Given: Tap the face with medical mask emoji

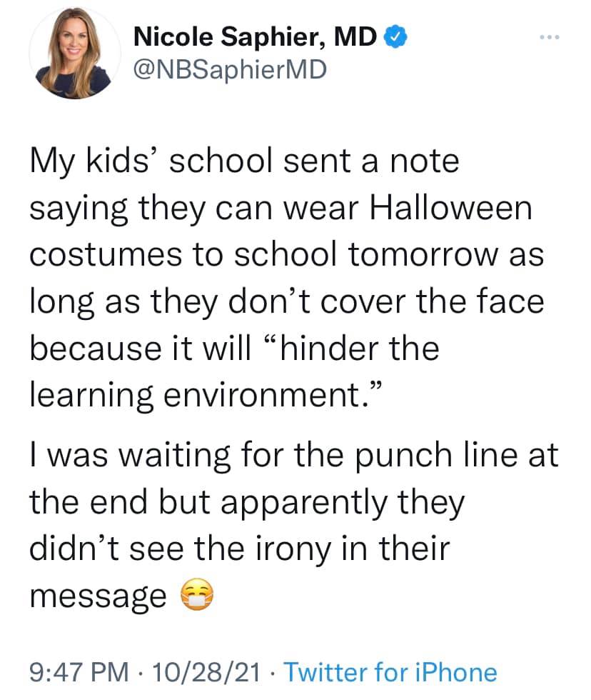Looking at the screenshot, I should pyautogui.click(x=197, y=594).
